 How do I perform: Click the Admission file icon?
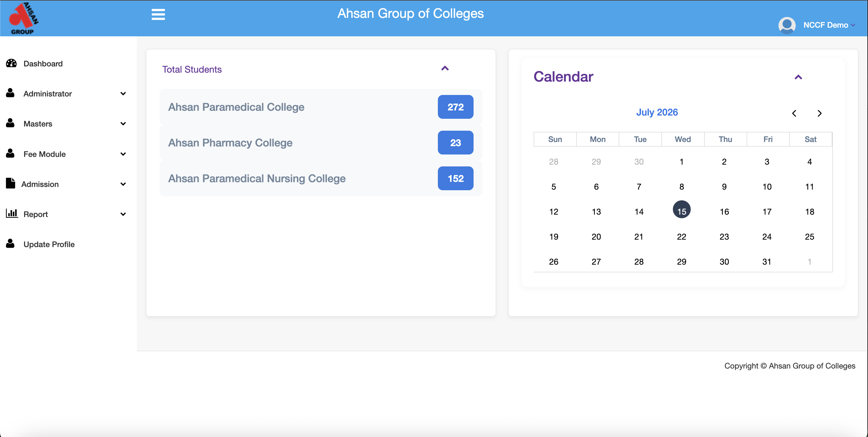tap(10, 183)
